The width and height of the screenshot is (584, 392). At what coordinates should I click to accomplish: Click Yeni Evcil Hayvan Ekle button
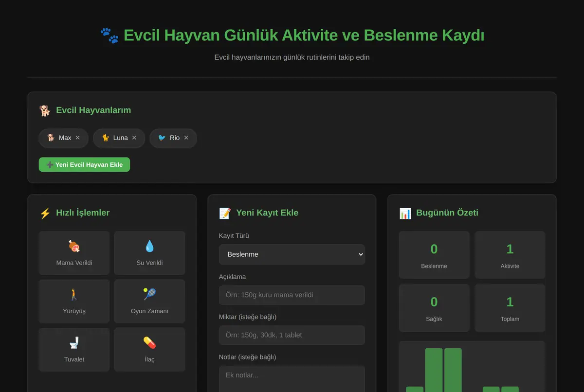[x=84, y=165]
